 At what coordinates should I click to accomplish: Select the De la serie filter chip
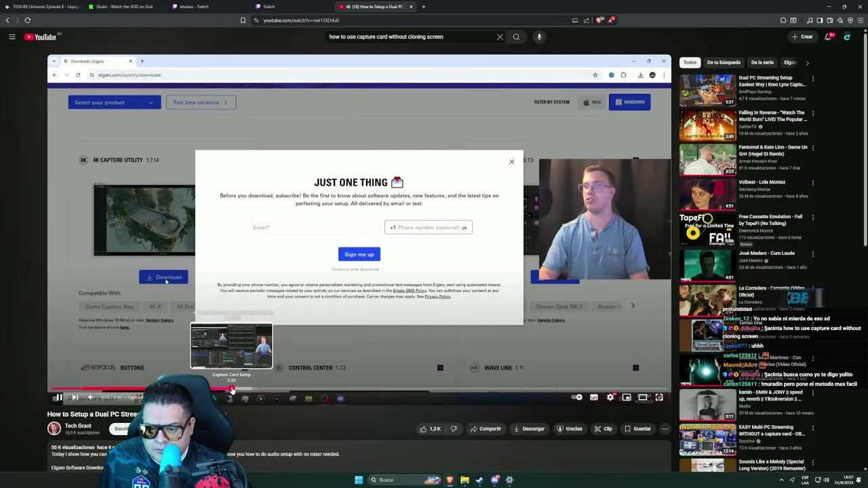pyautogui.click(x=762, y=62)
